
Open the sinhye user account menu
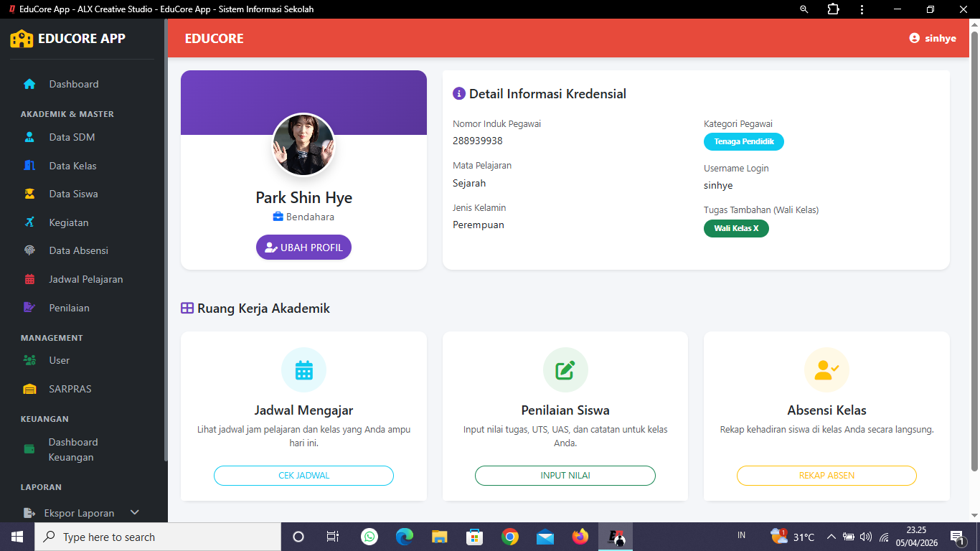point(933,38)
